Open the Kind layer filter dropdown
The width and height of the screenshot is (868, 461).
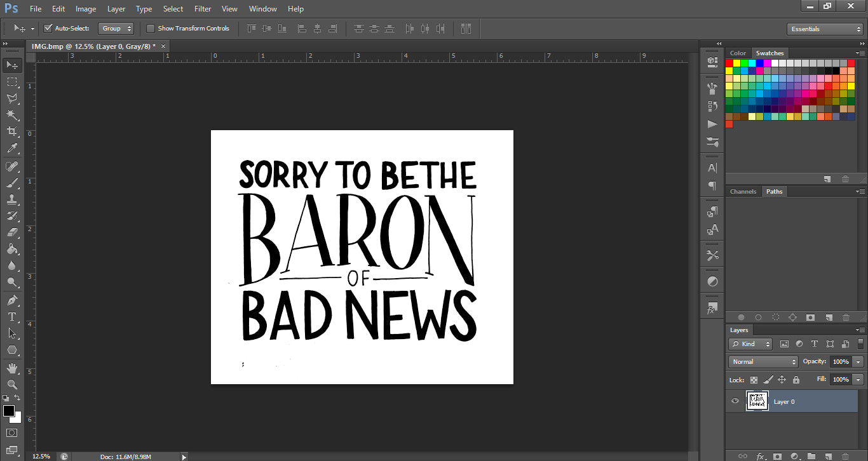coord(751,344)
